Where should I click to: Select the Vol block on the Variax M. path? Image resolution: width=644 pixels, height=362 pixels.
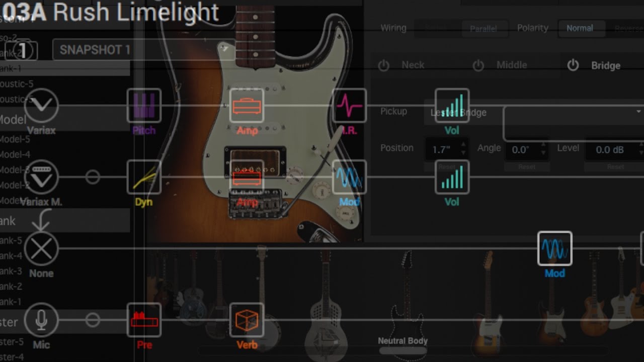(x=452, y=177)
